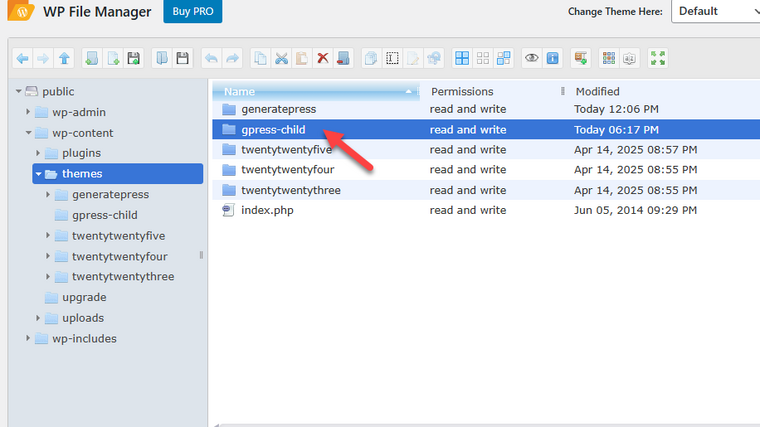Copy the selected item

[261, 59]
